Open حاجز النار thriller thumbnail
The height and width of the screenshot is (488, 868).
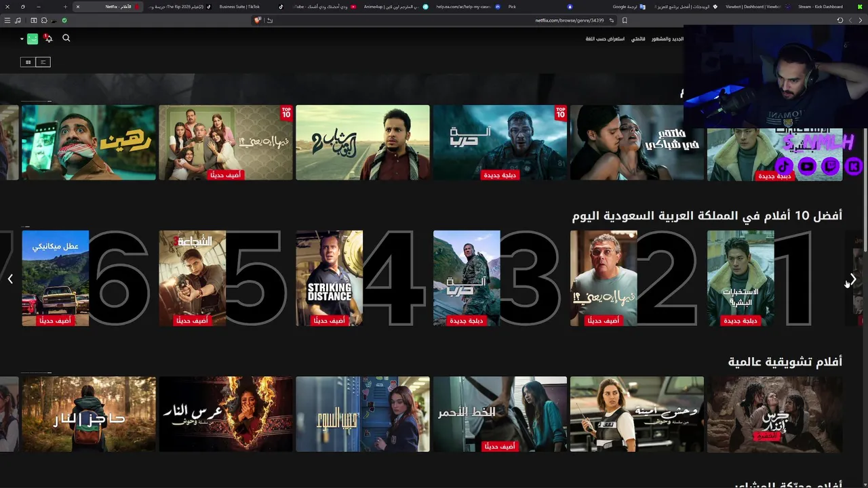(x=89, y=414)
